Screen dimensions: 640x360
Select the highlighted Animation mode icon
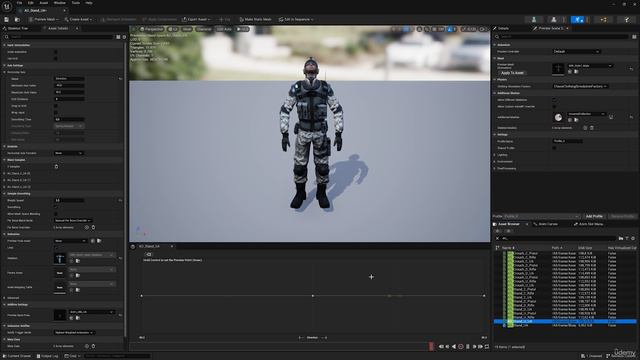578,19
